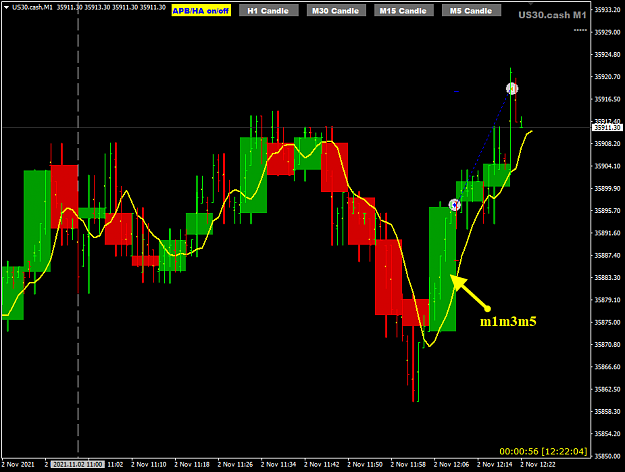
Task: Select the trade entry marker near 35895.70
Action: pyautogui.click(x=455, y=205)
